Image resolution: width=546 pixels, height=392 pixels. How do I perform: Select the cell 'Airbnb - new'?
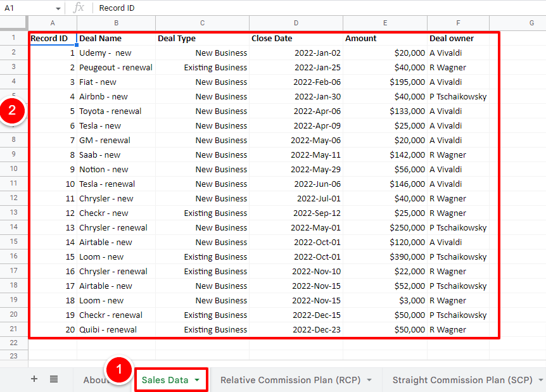117,97
